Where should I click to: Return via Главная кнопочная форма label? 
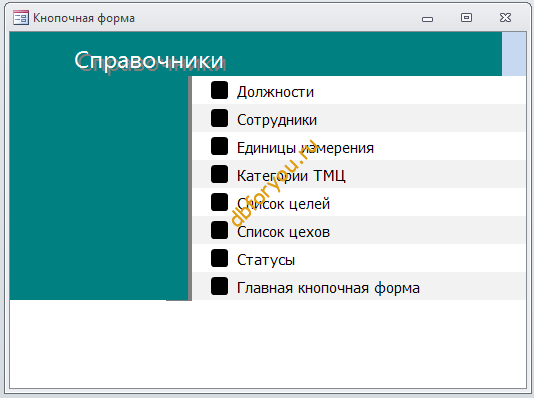point(328,288)
